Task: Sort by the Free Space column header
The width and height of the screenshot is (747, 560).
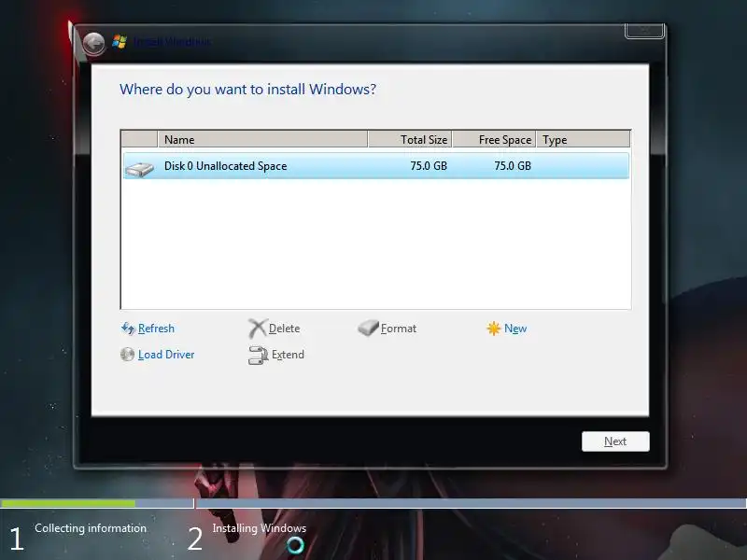Action: [x=494, y=139]
